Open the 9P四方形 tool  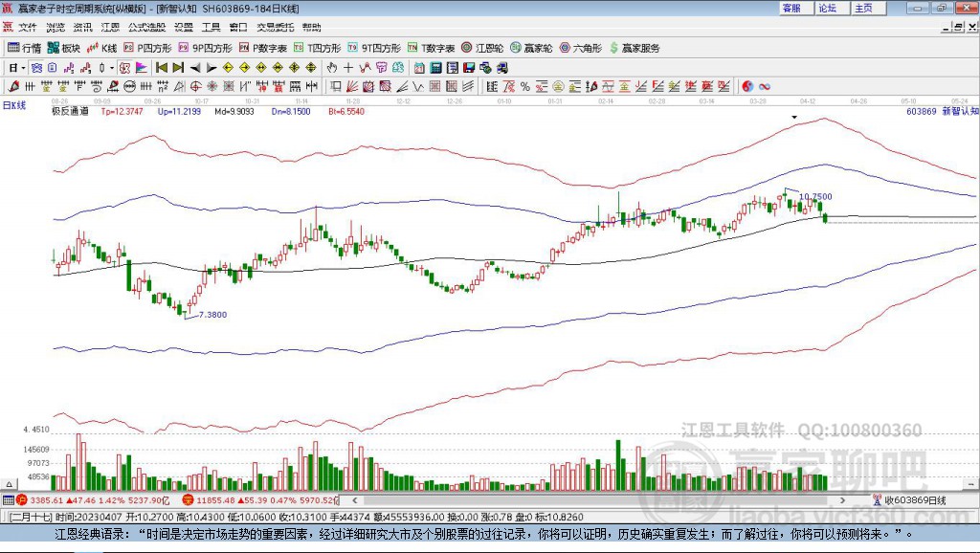[x=205, y=48]
